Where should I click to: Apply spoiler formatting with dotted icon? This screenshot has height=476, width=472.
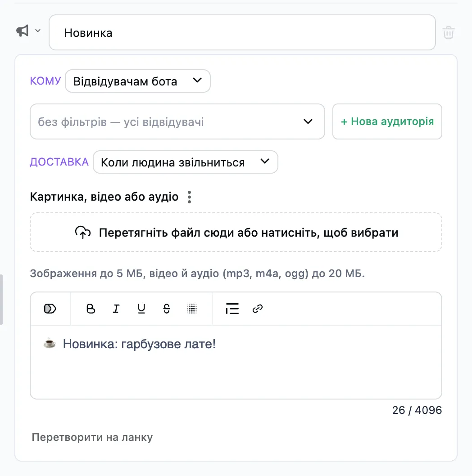click(192, 309)
